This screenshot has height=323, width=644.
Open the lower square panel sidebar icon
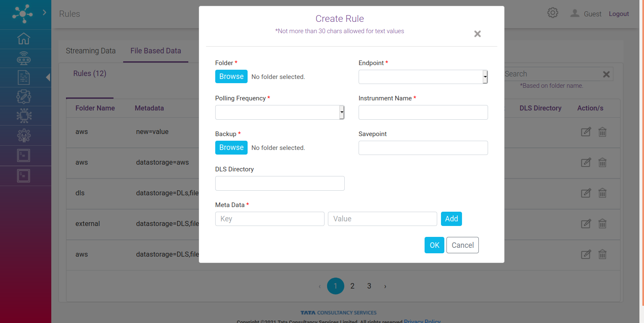point(24,176)
